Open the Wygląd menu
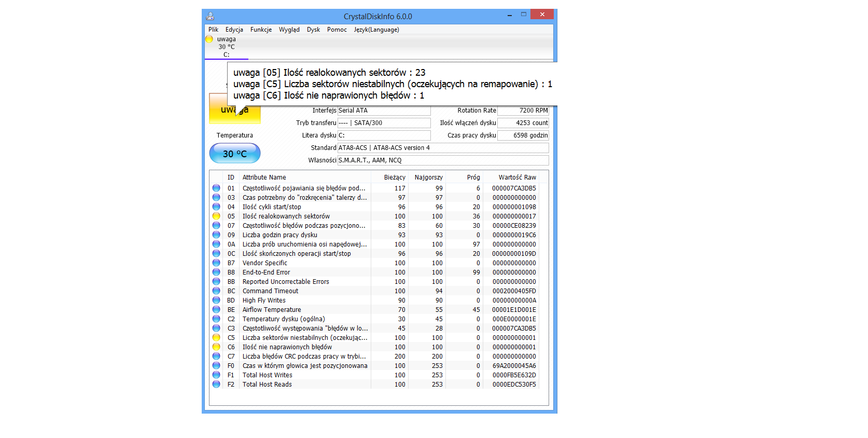 point(289,30)
